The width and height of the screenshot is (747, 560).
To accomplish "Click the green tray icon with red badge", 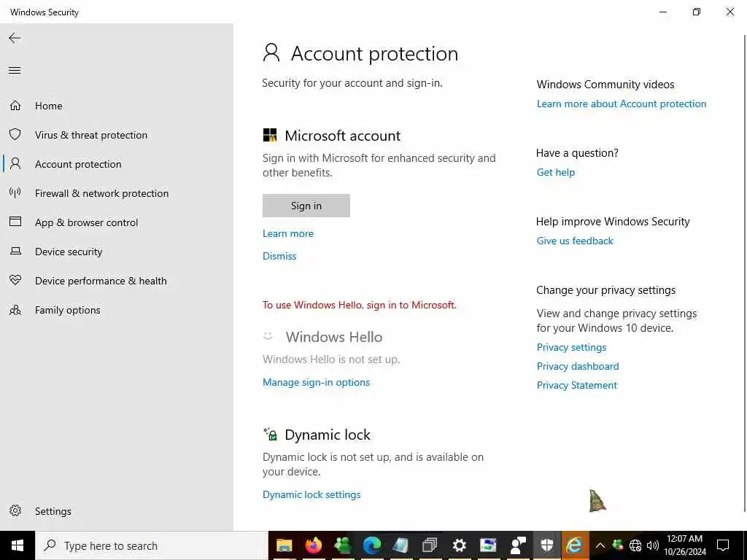I will click(617, 545).
